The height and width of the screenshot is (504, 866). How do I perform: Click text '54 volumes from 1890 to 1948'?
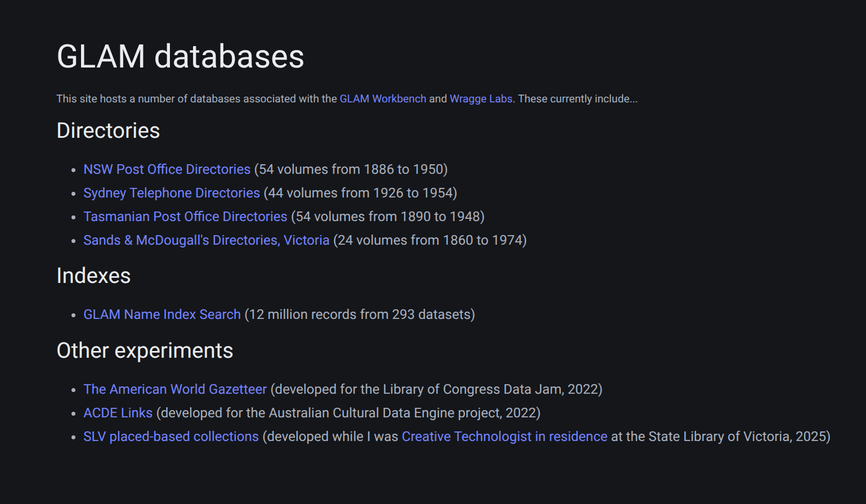coord(388,217)
